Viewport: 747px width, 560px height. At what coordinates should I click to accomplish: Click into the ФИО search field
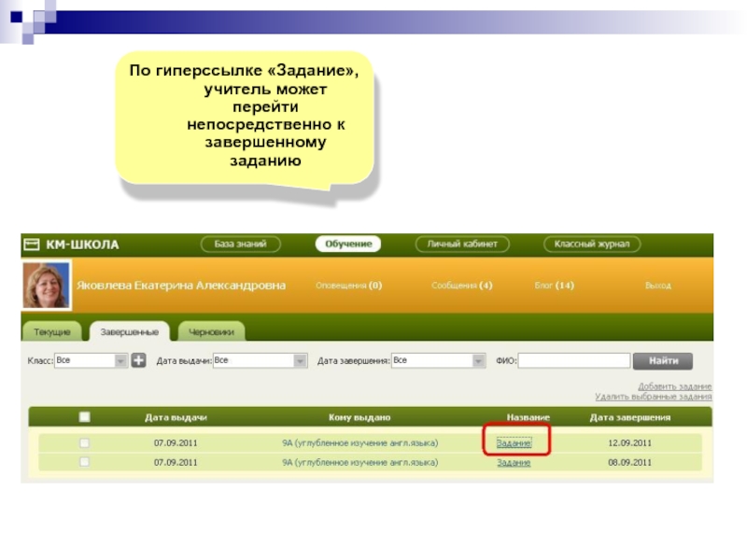574,360
